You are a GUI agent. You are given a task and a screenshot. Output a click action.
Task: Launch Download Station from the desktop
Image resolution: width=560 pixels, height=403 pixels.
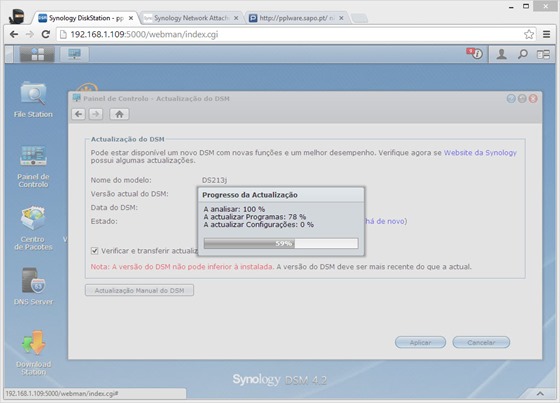pos(33,353)
